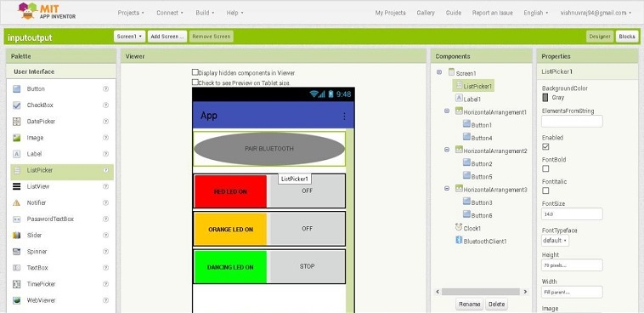Switch to the Blocks editor
Viewport: 644px width, 313px height.
[627, 37]
